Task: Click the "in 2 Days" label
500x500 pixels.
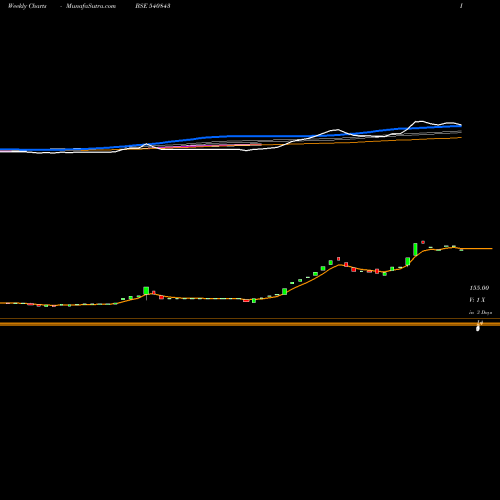Action: click(x=480, y=312)
